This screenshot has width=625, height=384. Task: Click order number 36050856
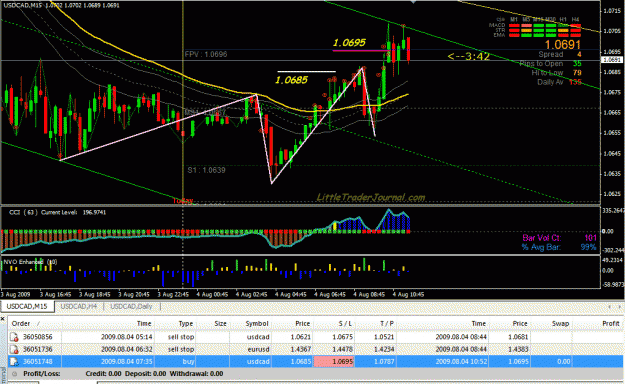(x=37, y=337)
